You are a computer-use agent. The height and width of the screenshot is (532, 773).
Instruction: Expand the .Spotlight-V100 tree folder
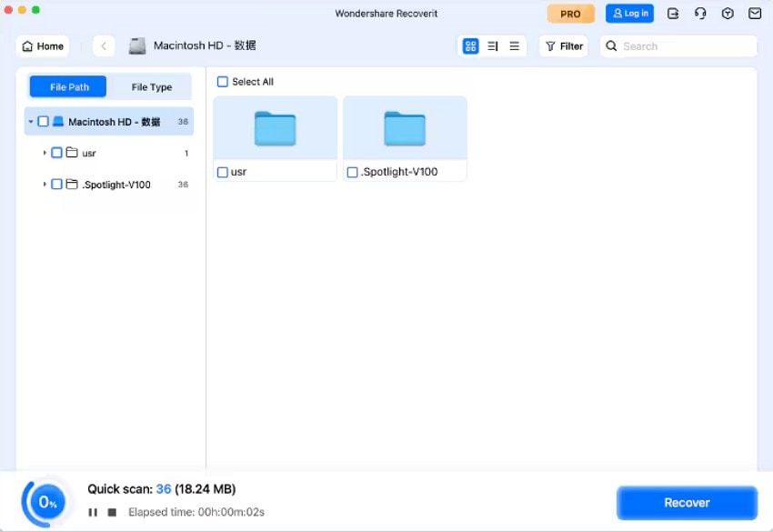(45, 185)
